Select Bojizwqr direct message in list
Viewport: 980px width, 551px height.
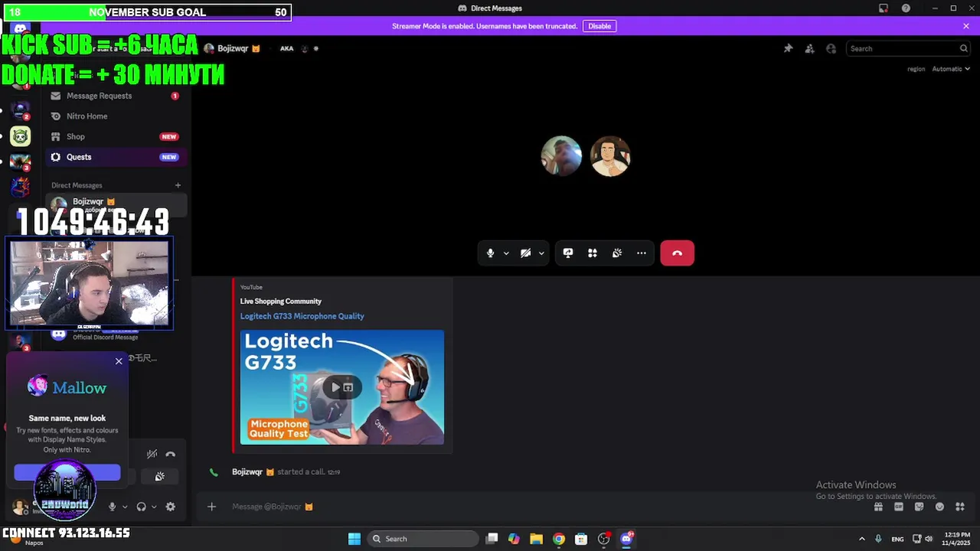pos(116,204)
